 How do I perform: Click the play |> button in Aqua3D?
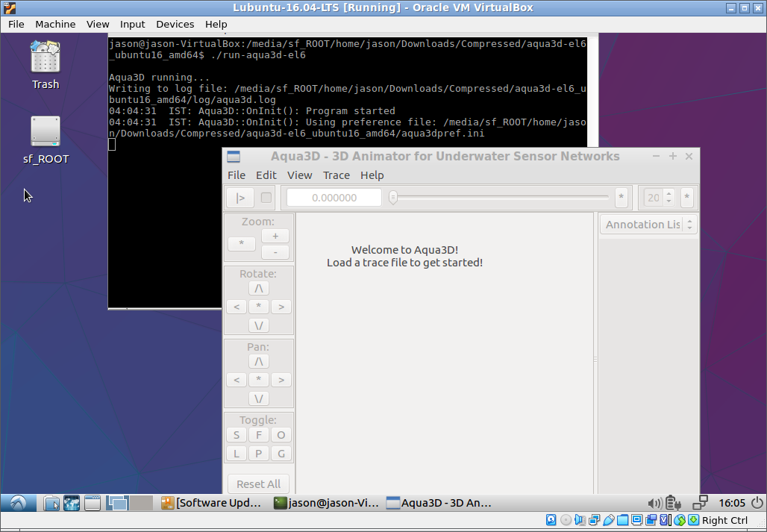240,198
